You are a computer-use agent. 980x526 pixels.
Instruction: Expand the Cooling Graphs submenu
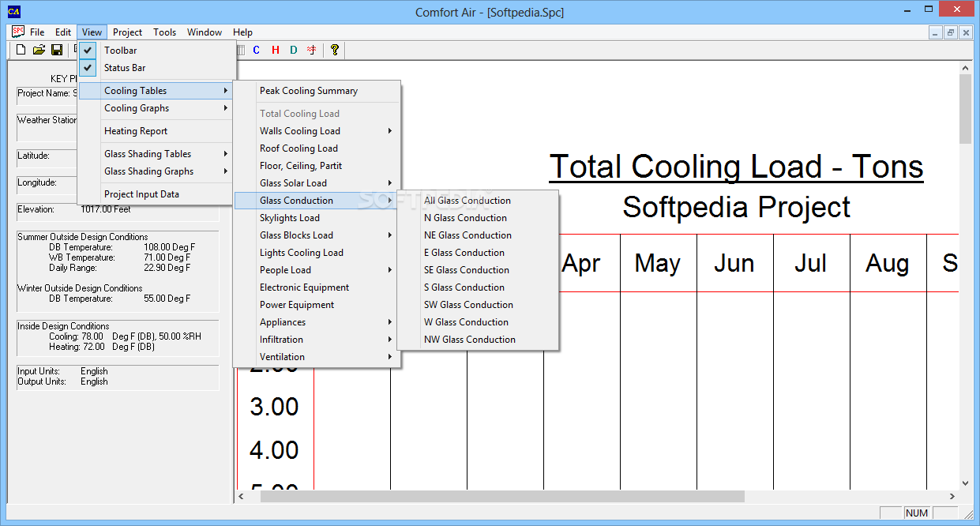156,108
